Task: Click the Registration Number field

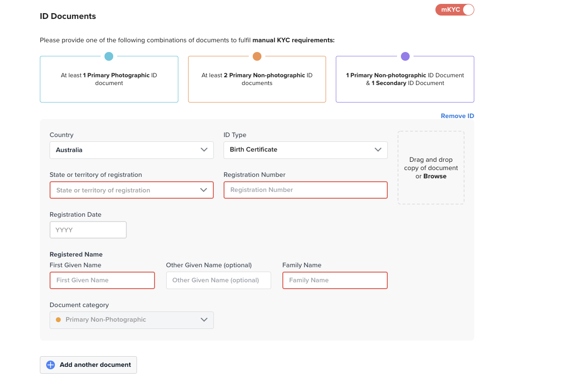Action: click(x=305, y=190)
